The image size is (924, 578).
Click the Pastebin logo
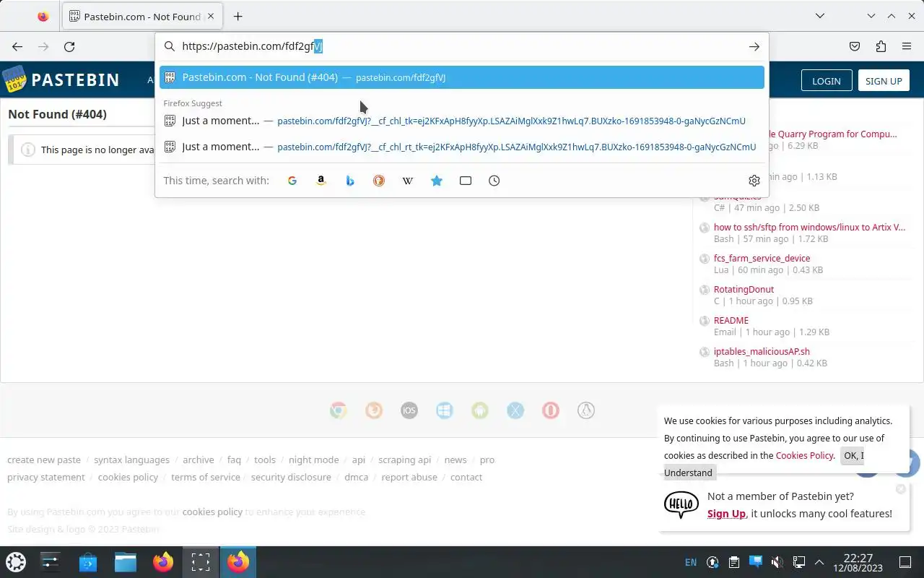coord(61,79)
